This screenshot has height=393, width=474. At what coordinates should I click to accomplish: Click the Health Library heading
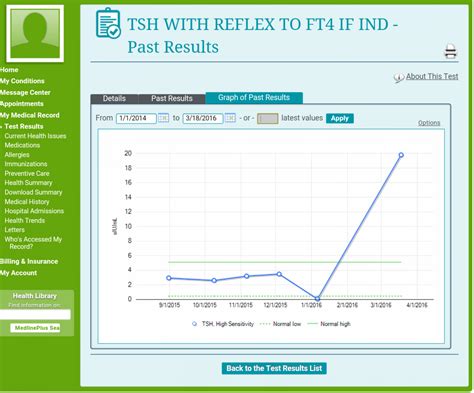click(x=35, y=296)
